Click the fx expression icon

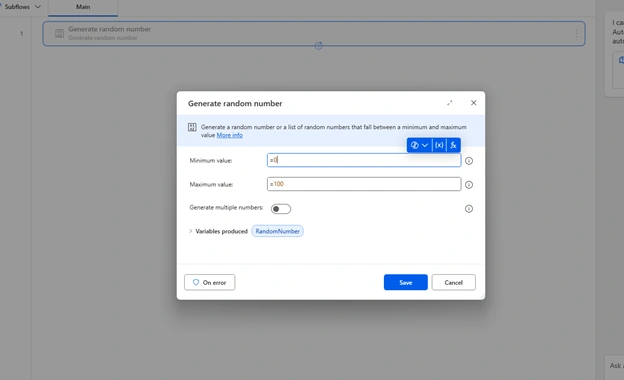453,145
